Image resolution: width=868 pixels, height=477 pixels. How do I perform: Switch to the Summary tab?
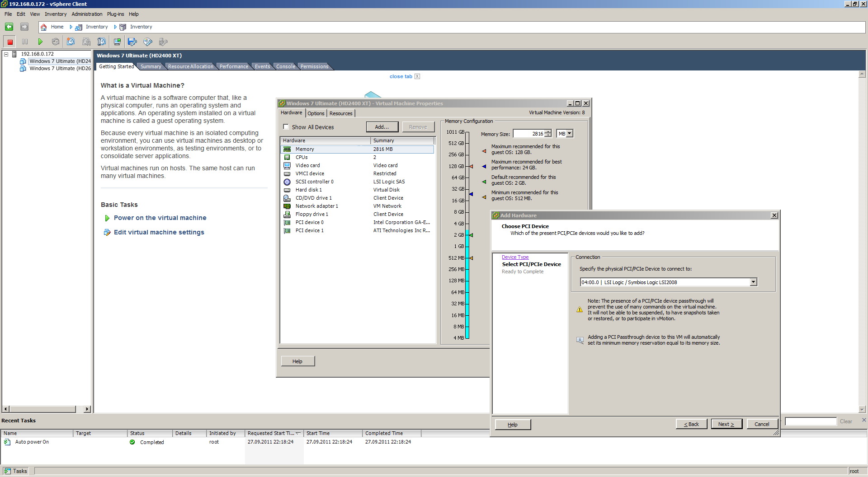click(151, 66)
